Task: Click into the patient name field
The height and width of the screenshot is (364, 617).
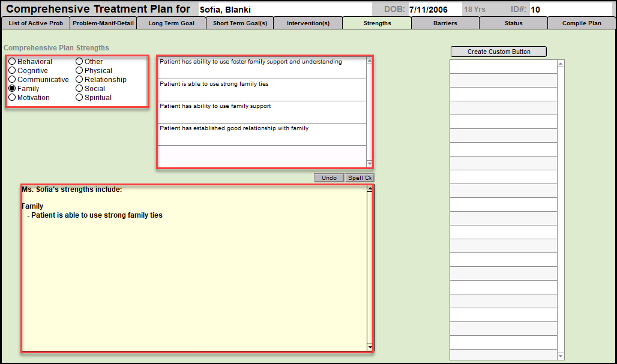Action: [282, 10]
